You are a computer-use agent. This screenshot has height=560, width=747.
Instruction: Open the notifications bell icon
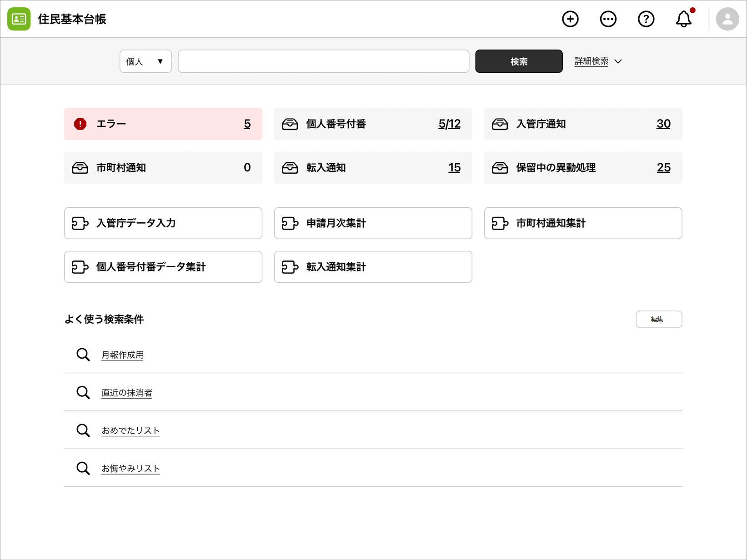[684, 19]
